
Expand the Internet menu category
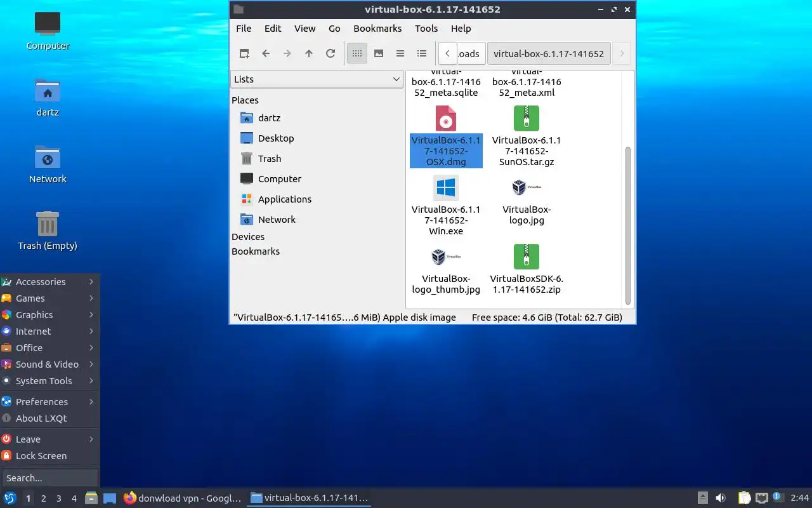coord(49,331)
